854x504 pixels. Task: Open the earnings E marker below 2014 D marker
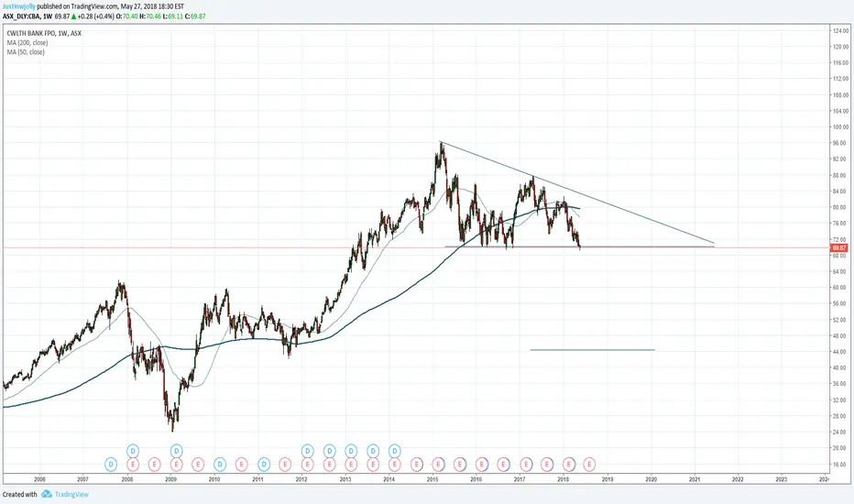click(394, 465)
